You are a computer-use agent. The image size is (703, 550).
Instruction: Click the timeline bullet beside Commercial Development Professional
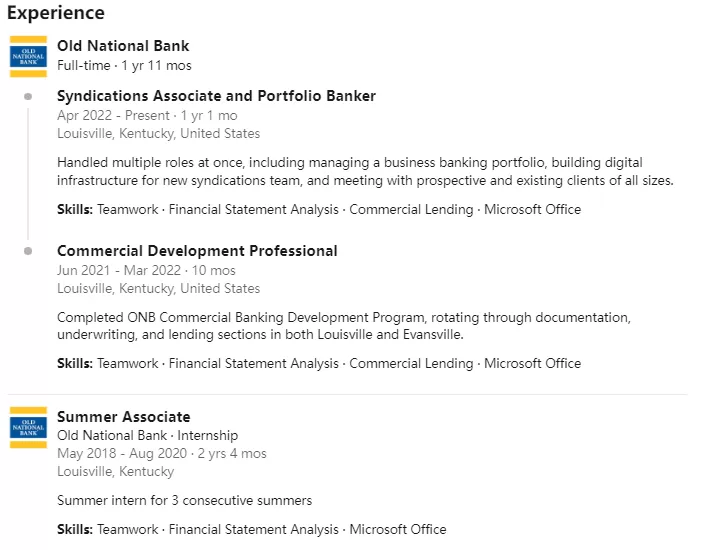click(x=28, y=251)
